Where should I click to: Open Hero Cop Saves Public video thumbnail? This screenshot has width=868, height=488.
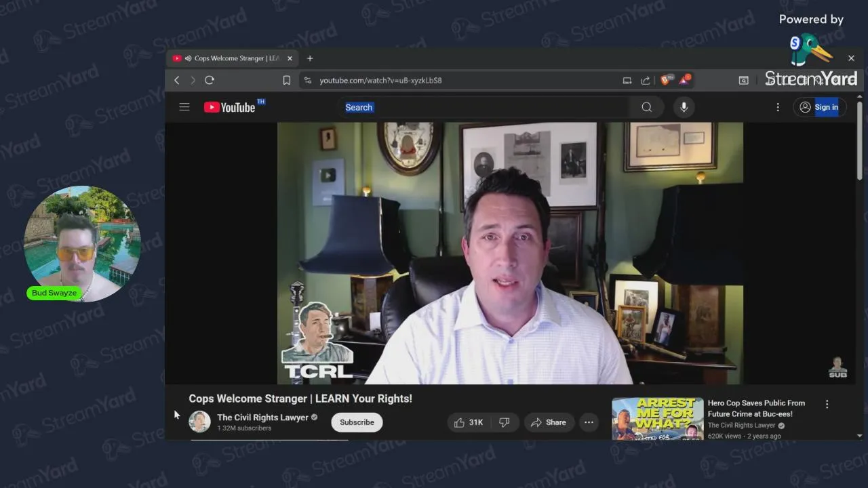click(x=657, y=419)
